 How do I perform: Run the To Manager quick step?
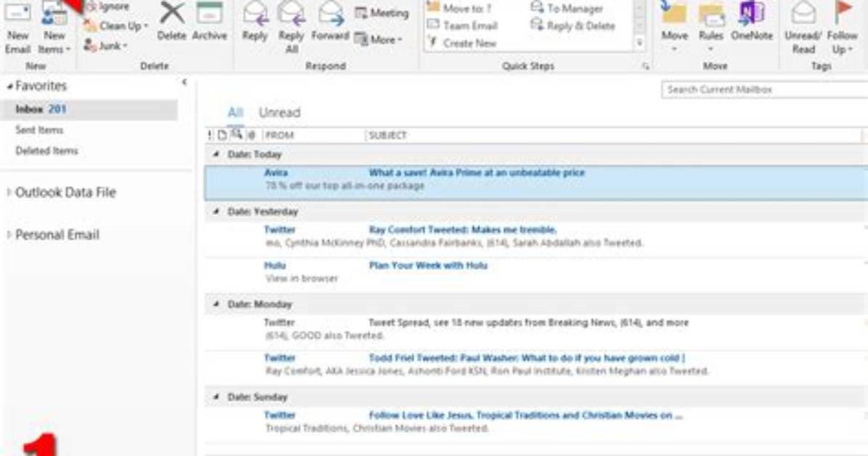567,8
